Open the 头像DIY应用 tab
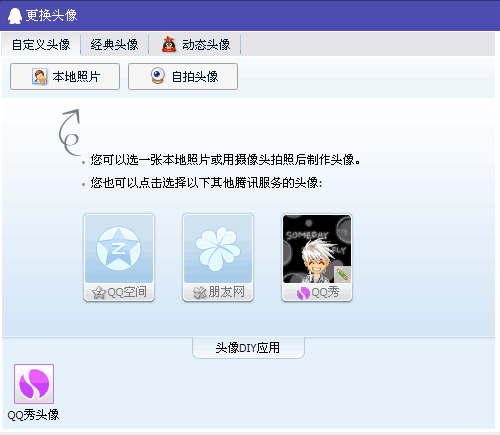 click(248, 348)
